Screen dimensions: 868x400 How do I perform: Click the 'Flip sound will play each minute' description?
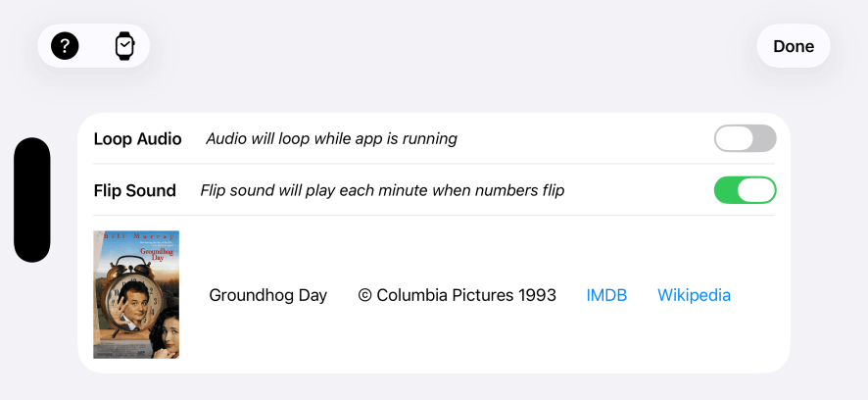tap(382, 191)
